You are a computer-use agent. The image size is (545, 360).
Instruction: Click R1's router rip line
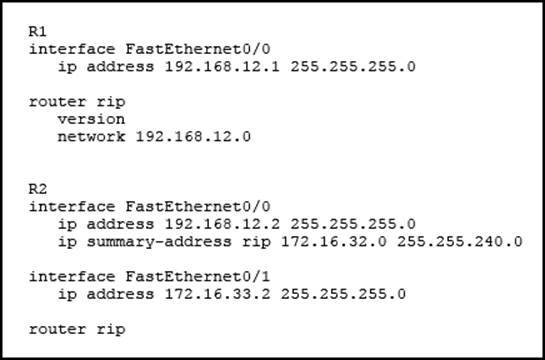click(x=77, y=102)
